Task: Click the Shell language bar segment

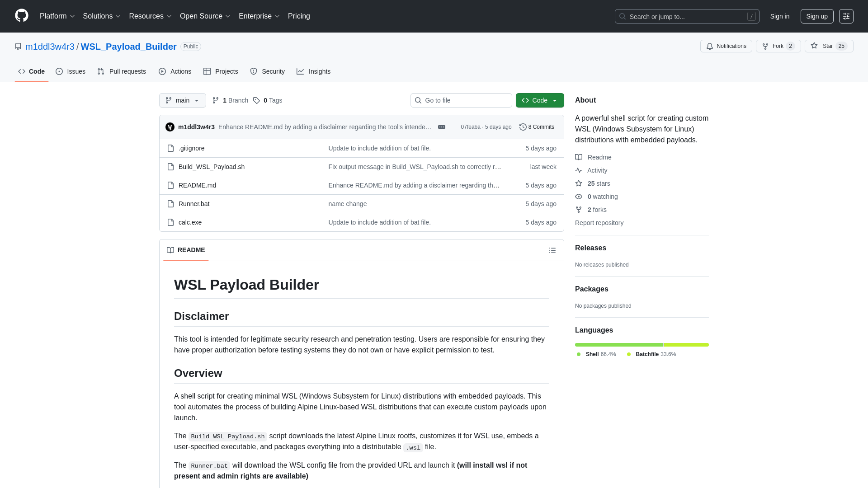Action: pos(619,345)
